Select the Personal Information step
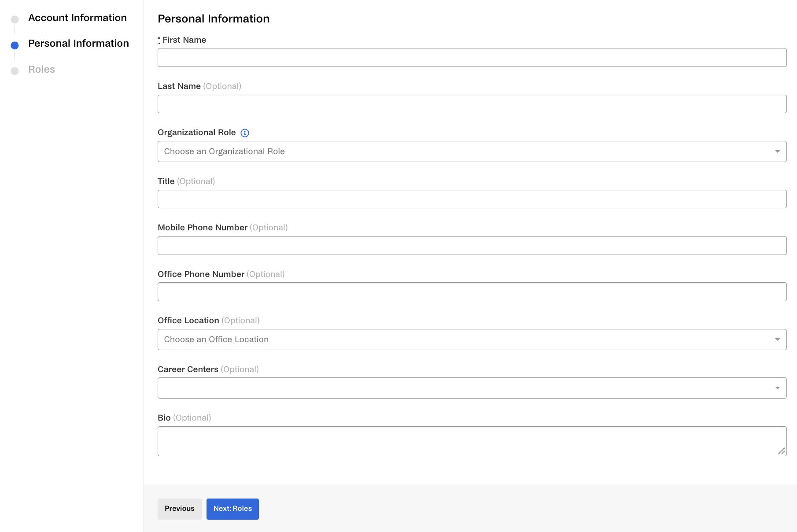This screenshot has height=532, width=797. [x=78, y=44]
